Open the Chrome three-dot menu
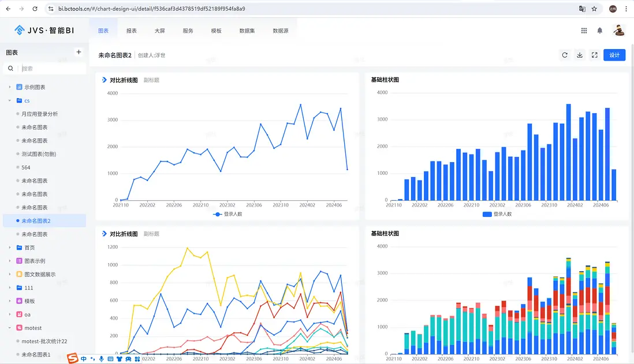The width and height of the screenshot is (634, 364). click(626, 9)
